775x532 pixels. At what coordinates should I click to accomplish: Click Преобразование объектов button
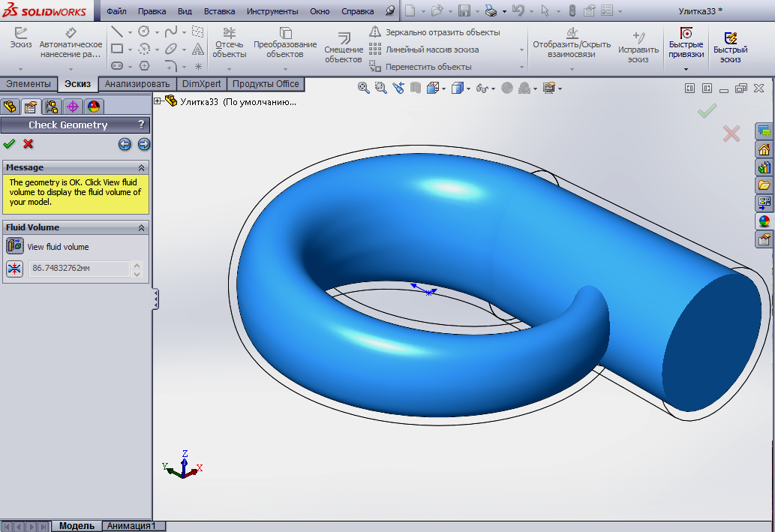click(285, 43)
